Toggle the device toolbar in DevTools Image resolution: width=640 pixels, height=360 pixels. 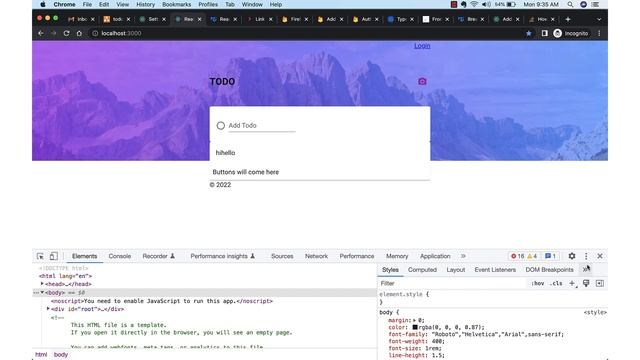coord(53,256)
